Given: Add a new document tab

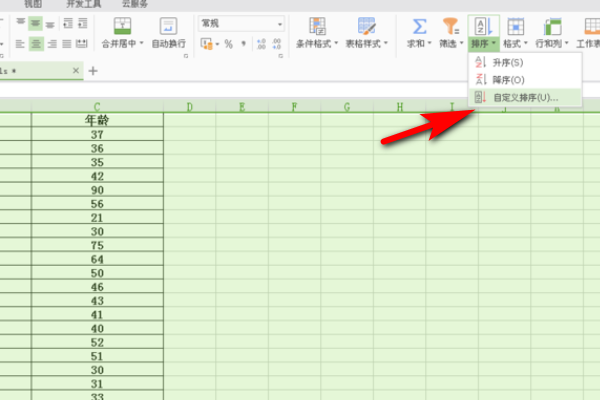Looking at the screenshot, I should coord(93,71).
